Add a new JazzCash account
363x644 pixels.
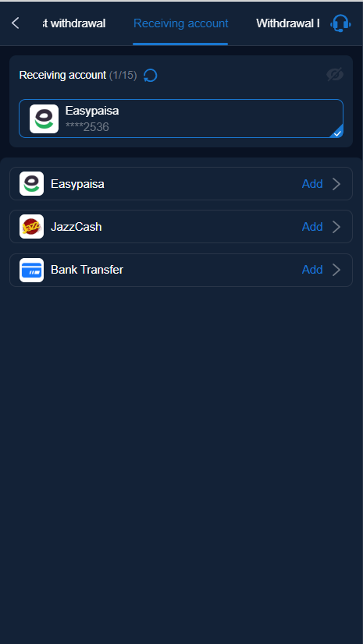[312, 227]
